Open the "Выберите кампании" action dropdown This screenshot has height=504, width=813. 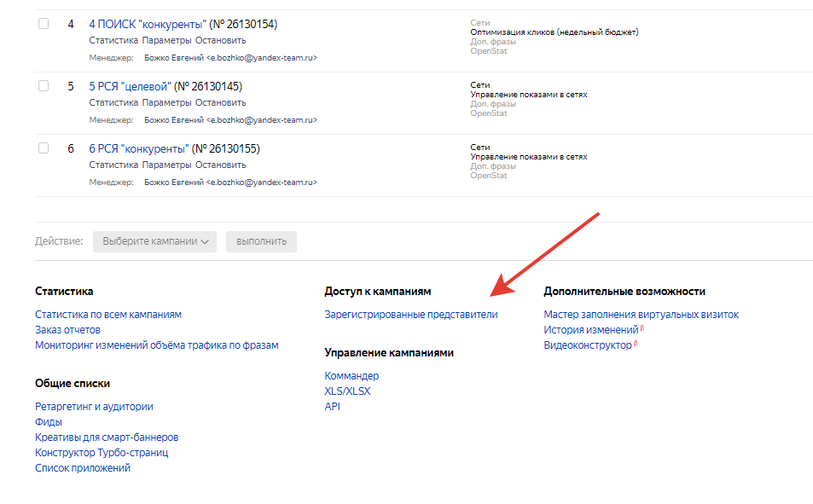154,241
